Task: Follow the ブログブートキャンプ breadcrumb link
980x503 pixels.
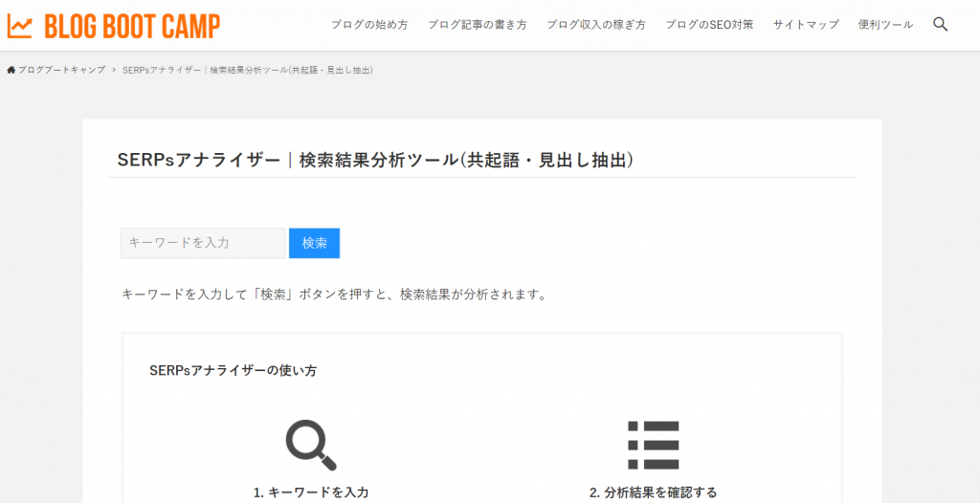Action: coord(61,71)
